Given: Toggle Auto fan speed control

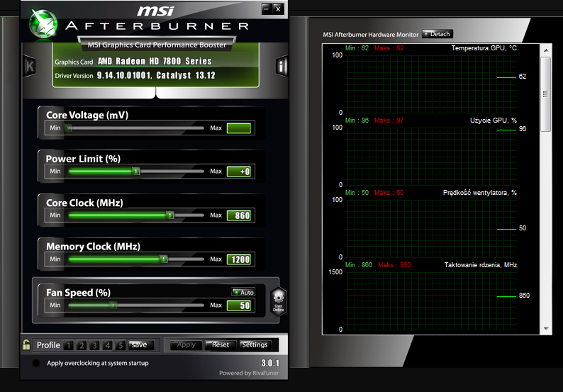Looking at the screenshot, I should [x=243, y=292].
